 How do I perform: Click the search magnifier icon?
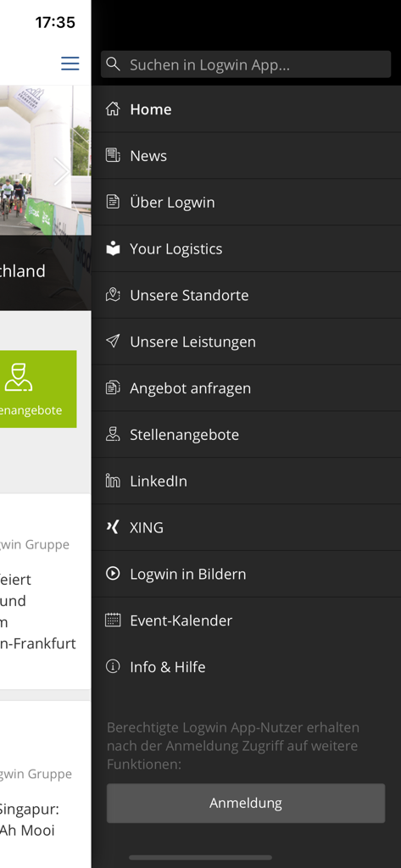113,64
